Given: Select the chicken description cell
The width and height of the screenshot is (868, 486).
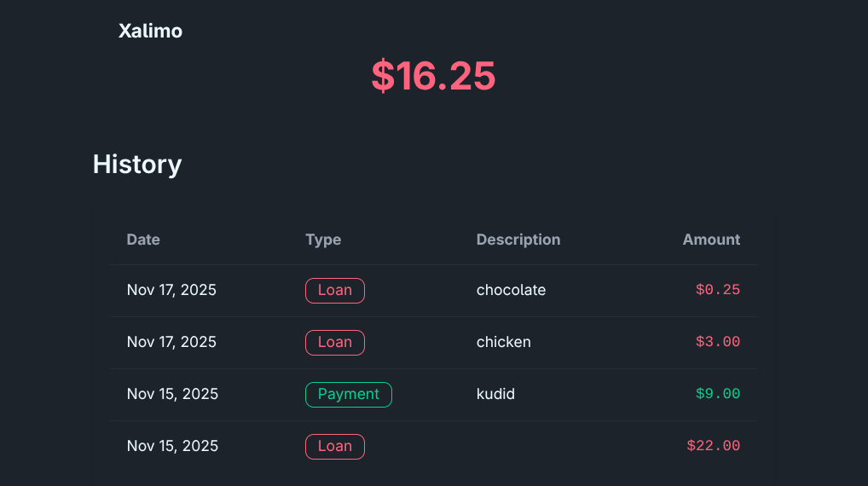Looking at the screenshot, I should pos(504,342).
